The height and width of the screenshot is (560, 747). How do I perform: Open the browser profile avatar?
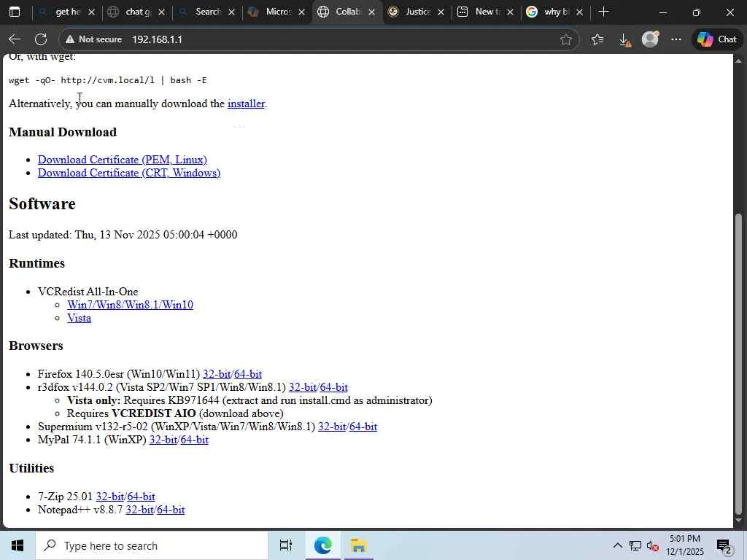pyautogui.click(x=650, y=39)
